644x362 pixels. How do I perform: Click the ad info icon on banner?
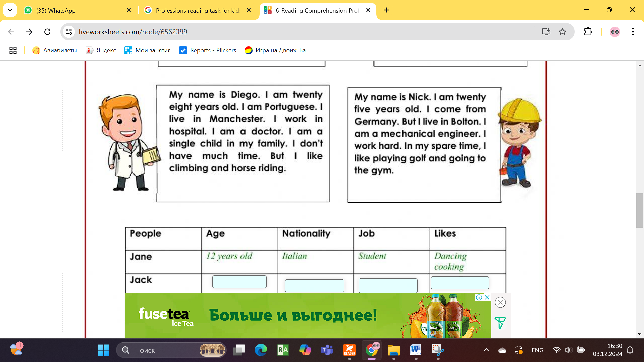pyautogui.click(x=479, y=297)
